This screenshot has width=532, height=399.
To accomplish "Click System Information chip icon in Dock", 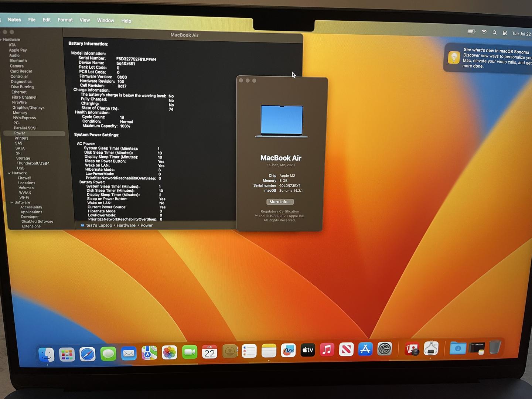I will (x=431, y=348).
